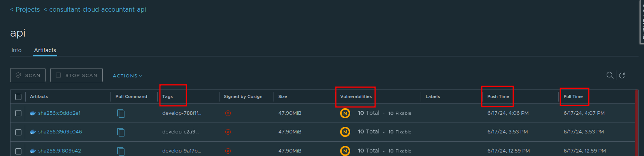The image size is (644, 156).
Task: Sort by Pull Time column header
Action: coord(573,96)
